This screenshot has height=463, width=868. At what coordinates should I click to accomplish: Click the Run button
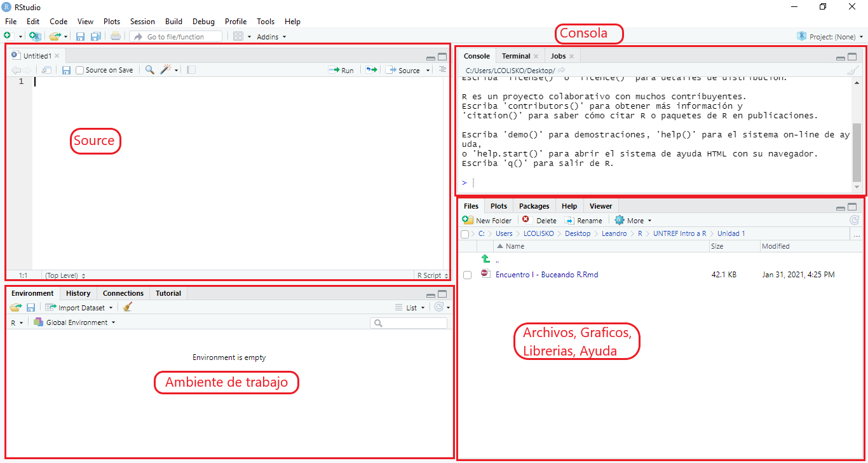341,70
